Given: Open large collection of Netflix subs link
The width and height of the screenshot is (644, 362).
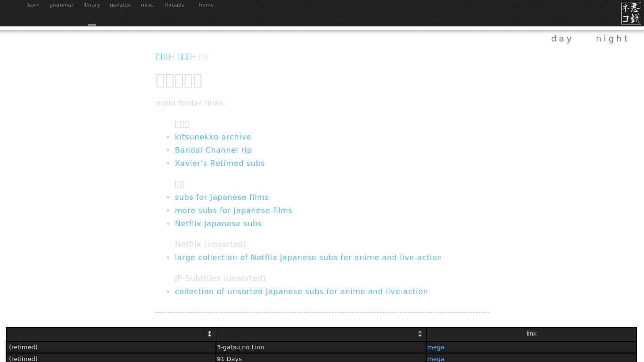Looking at the screenshot, I should 308,257.
